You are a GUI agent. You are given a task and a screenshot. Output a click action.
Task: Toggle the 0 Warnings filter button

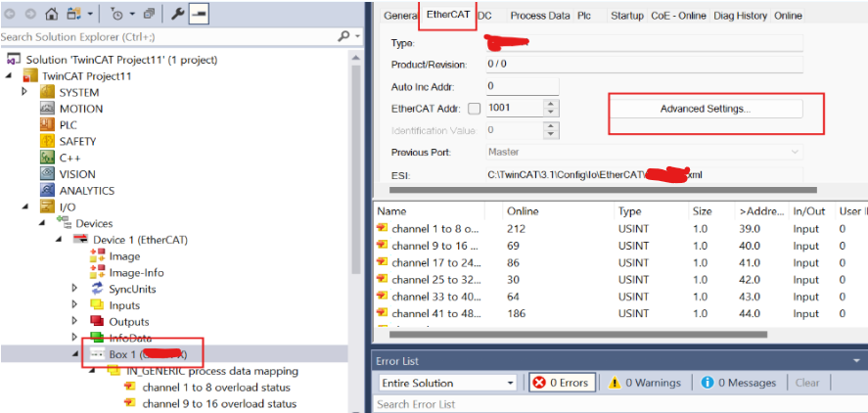coord(644,383)
